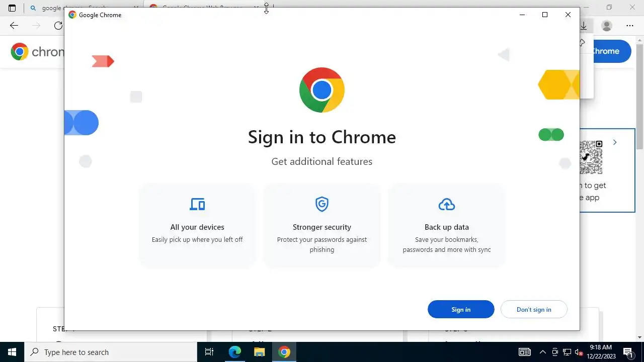Click the muted volume tray icon

(x=579, y=352)
